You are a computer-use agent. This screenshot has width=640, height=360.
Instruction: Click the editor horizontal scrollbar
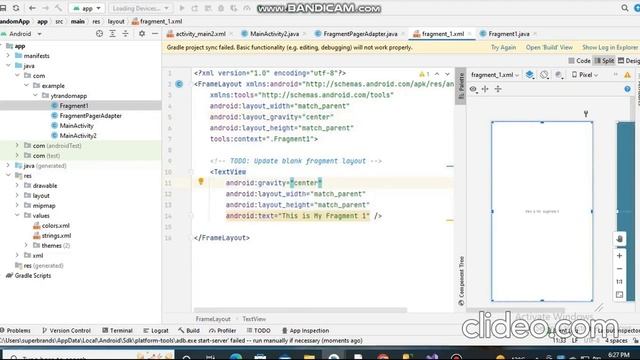tap(300, 310)
